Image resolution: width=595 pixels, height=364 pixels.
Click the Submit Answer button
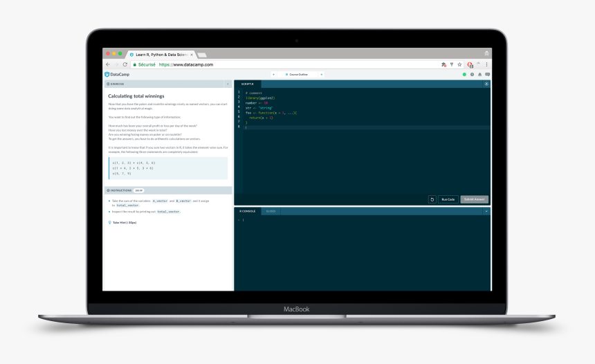point(475,199)
